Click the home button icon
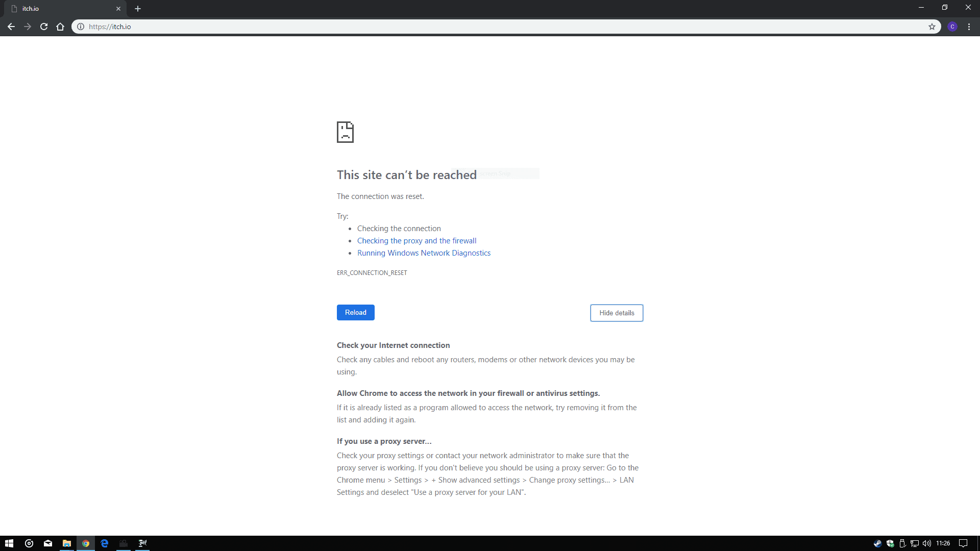This screenshot has width=980, height=551. 60,27
